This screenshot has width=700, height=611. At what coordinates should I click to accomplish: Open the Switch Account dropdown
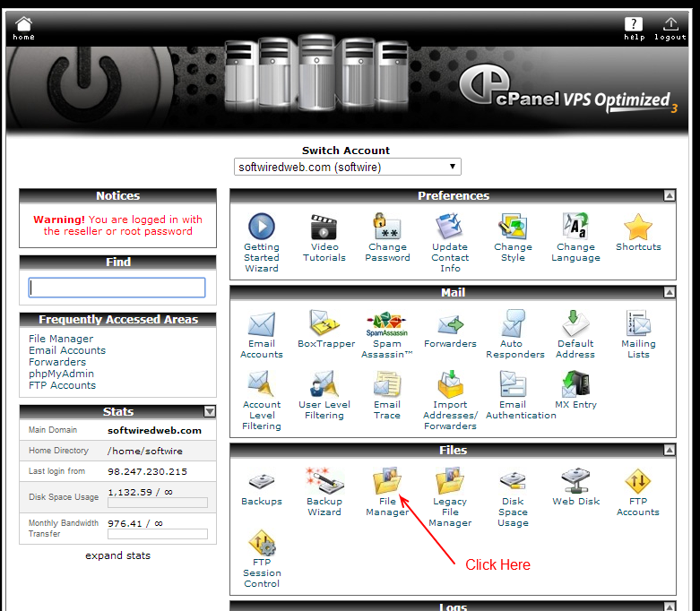click(348, 167)
